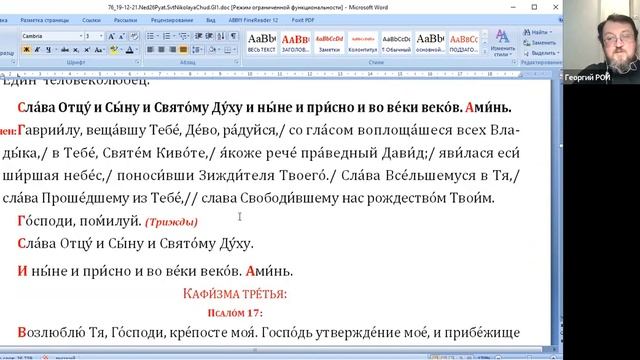
Task: Click Найти to find text
Action: click(x=538, y=32)
